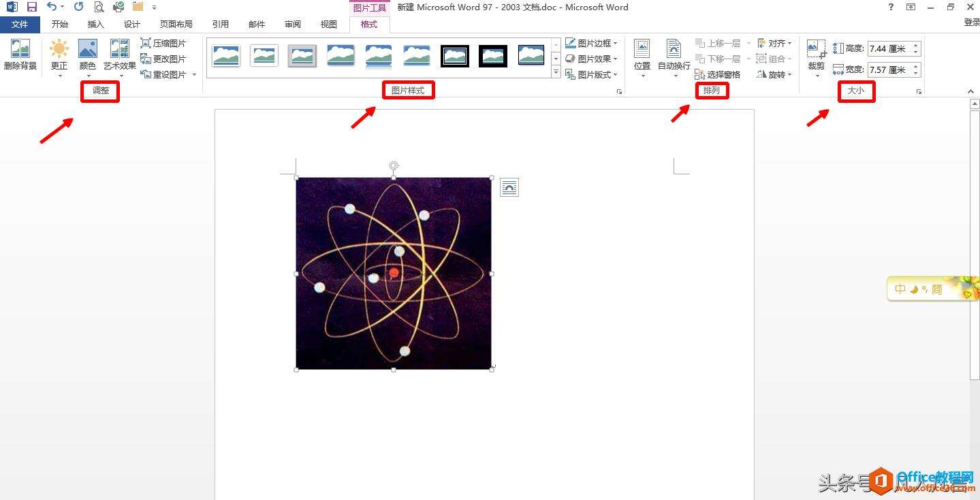This screenshot has height=500, width=980.
Task: Switch to the 开始 (Home) tab
Action: [60, 25]
